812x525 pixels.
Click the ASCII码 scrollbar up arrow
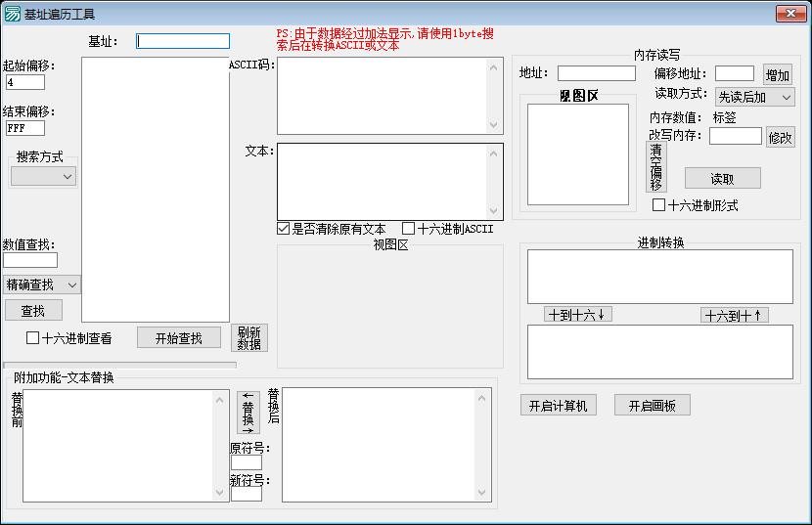[493, 67]
